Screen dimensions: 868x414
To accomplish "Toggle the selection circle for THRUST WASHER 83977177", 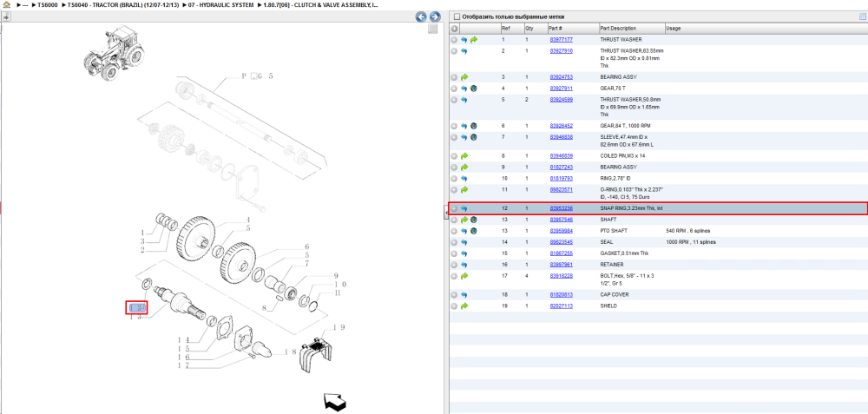I will click(455, 40).
